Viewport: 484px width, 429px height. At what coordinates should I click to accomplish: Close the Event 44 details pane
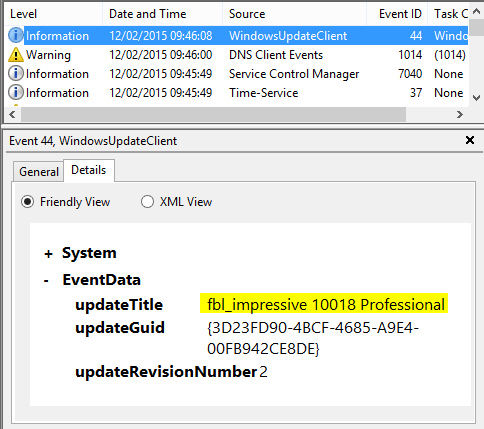point(470,140)
